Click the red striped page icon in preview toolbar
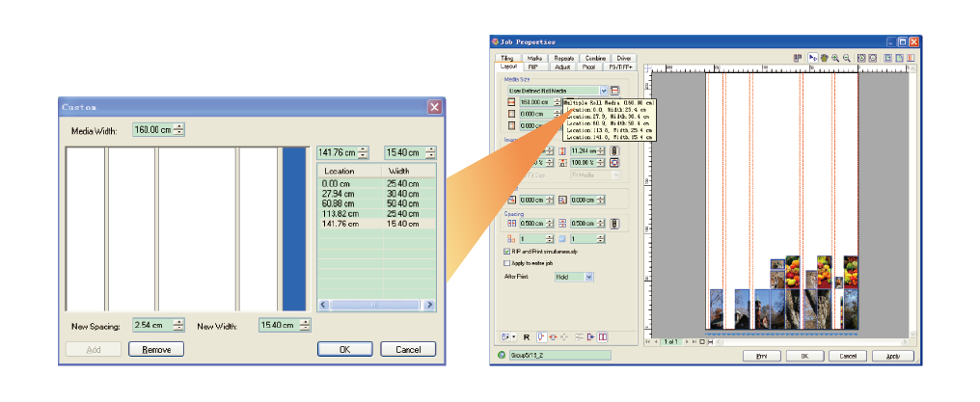Screen dimensions: 980x402 pos(911,58)
